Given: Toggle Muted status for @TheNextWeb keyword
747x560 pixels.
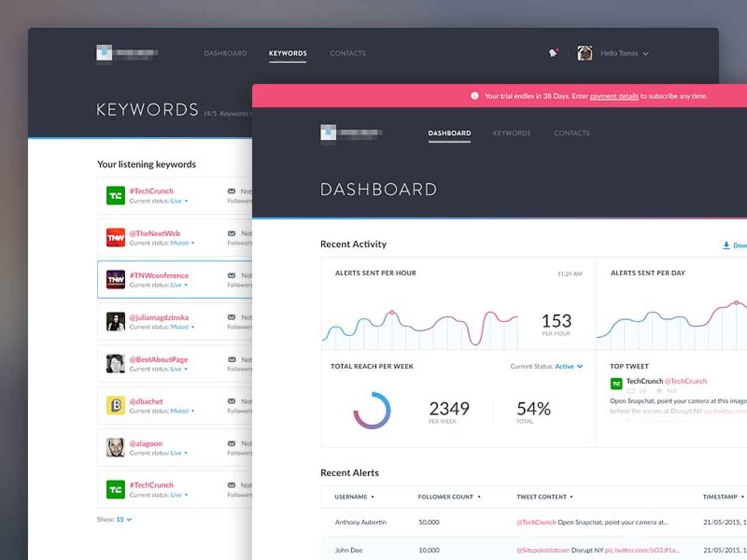Looking at the screenshot, I should 181,243.
